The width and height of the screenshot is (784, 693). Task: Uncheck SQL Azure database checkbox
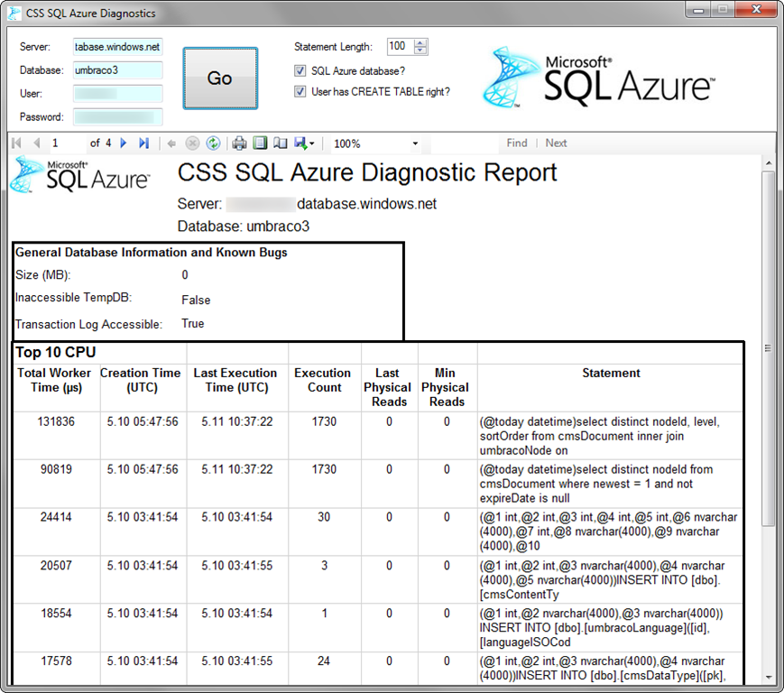[300, 70]
